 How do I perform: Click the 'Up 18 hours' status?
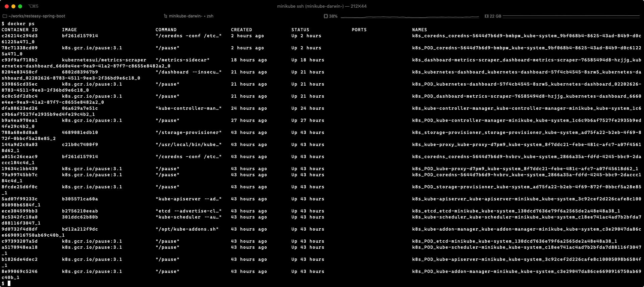308,60
